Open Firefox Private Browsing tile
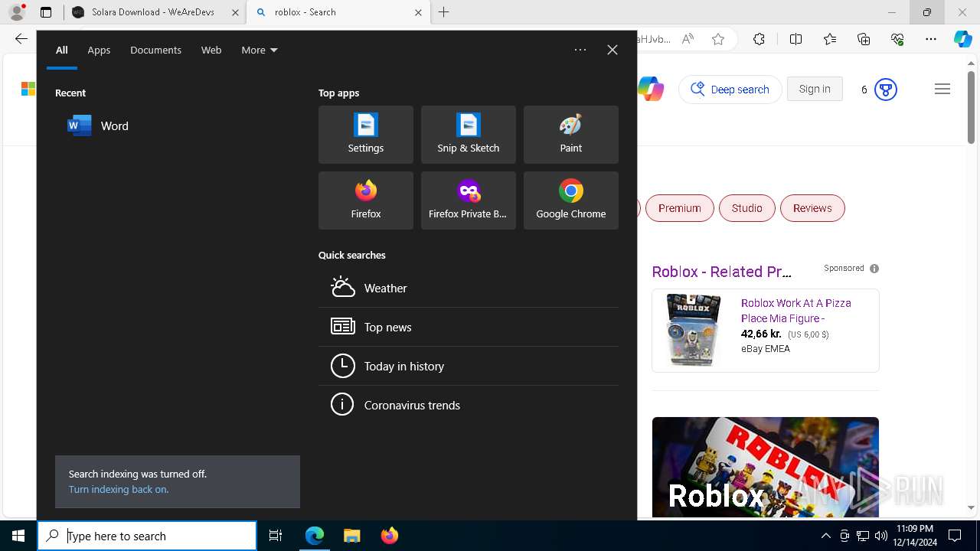The width and height of the screenshot is (980, 551). 469,201
